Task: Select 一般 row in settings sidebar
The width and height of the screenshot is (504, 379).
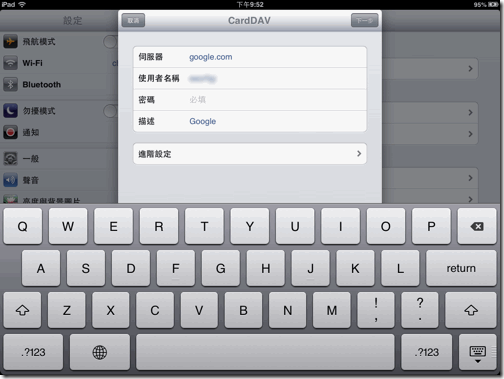Action: [59, 159]
